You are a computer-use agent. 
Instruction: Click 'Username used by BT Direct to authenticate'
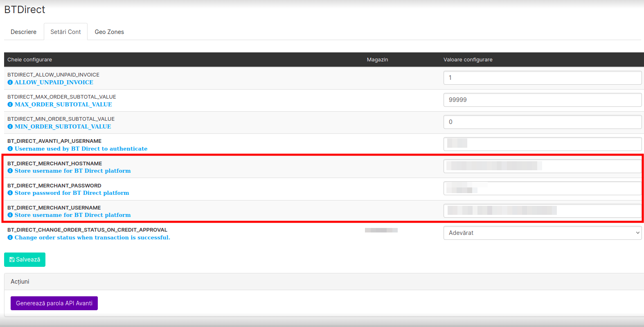point(81,149)
